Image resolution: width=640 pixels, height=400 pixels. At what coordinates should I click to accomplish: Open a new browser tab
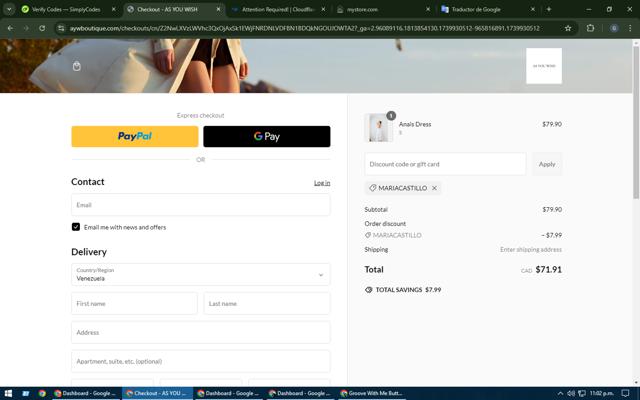click(549, 9)
